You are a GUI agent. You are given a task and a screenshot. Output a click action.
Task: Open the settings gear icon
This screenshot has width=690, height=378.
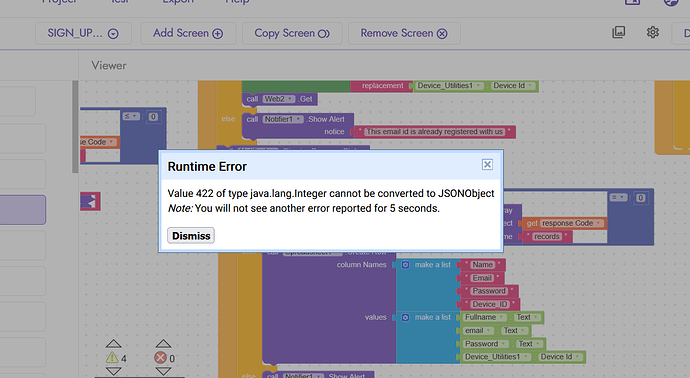pos(653,32)
